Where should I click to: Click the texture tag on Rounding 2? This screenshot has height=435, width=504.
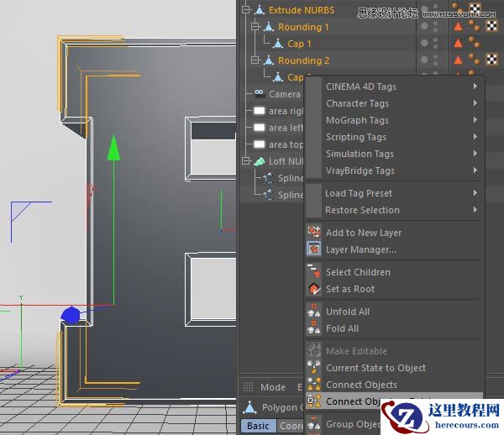[491, 60]
